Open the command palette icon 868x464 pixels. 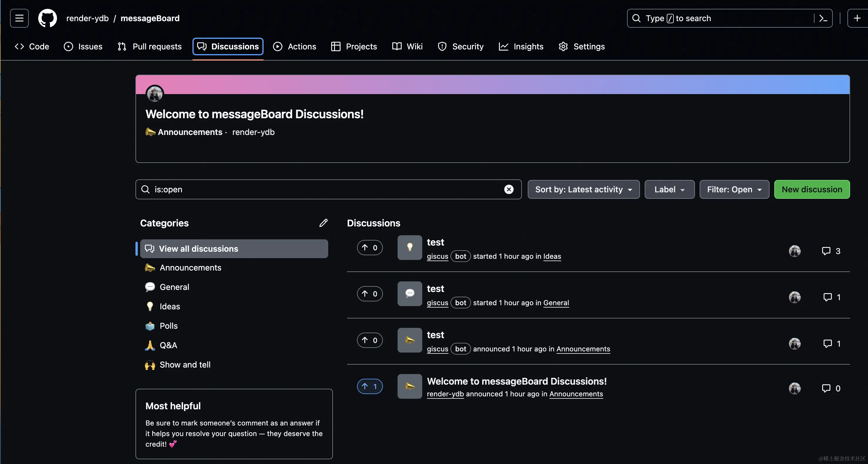point(823,18)
